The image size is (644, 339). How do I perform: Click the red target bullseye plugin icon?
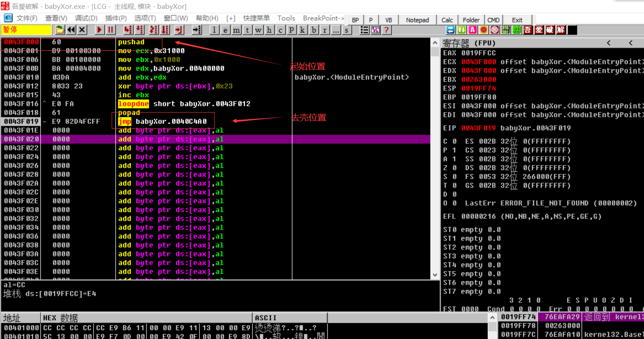tap(495, 30)
